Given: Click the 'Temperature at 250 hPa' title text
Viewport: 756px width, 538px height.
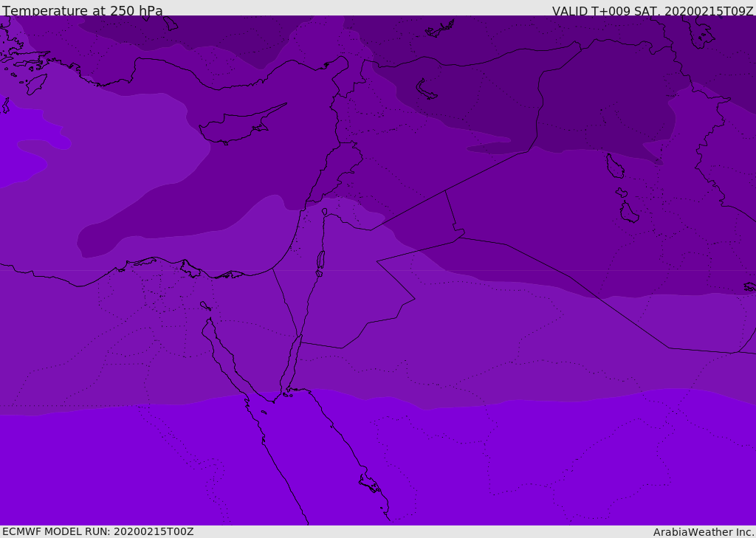Looking at the screenshot, I should coord(83,10).
